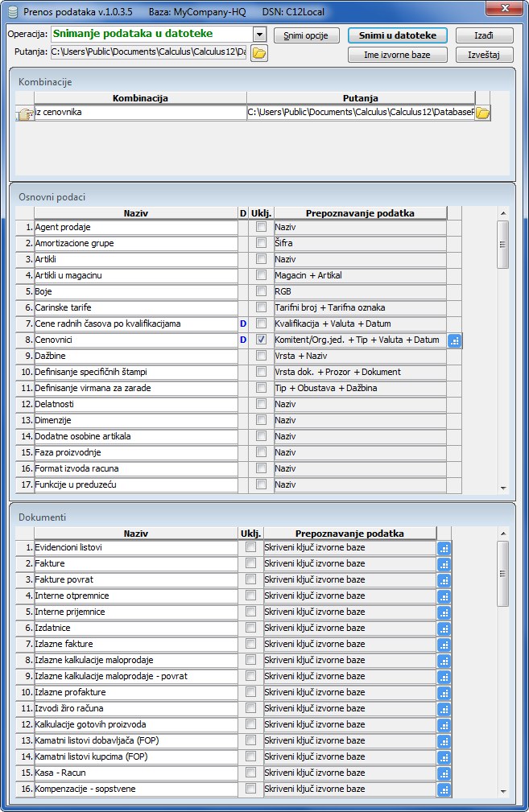The height and width of the screenshot is (812, 529).
Task: Click inside the Putanja path field
Action: click(x=147, y=53)
